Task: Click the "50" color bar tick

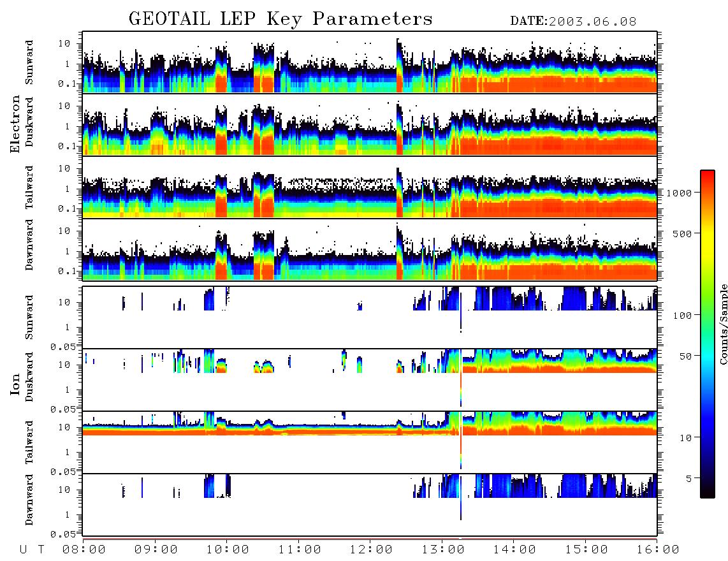Action: [685, 356]
